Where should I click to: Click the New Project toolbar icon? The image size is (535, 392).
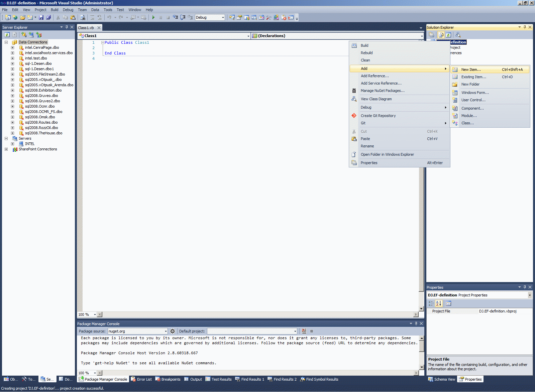(8, 17)
